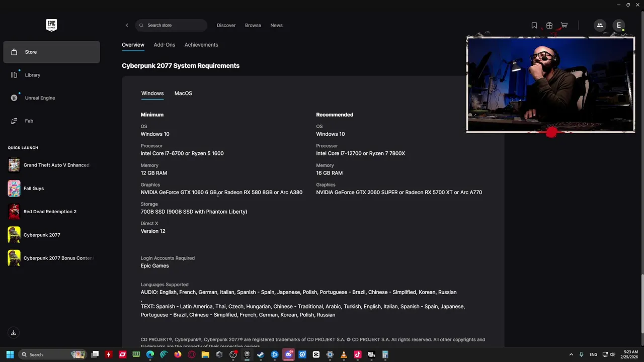
Task: Open the account profile E avatar
Action: [619, 25]
